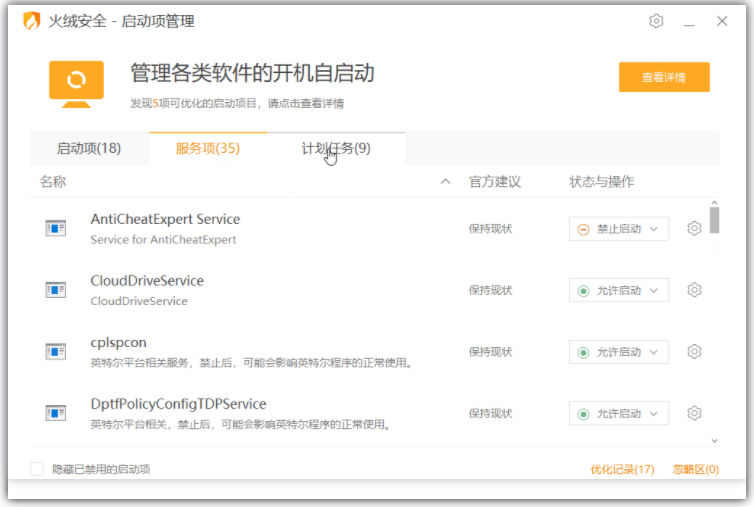Open settings gear for DptfPolicyConfigTDPService

tap(694, 413)
